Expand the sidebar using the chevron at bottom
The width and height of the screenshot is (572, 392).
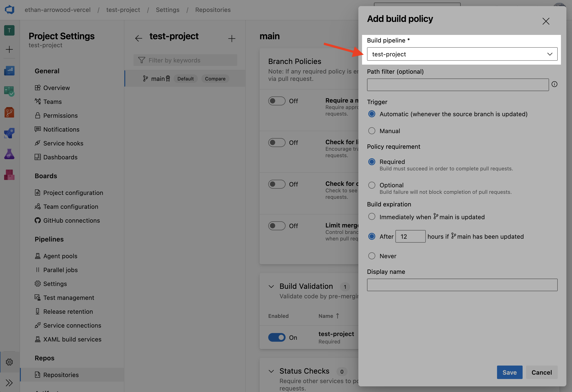coord(9,383)
